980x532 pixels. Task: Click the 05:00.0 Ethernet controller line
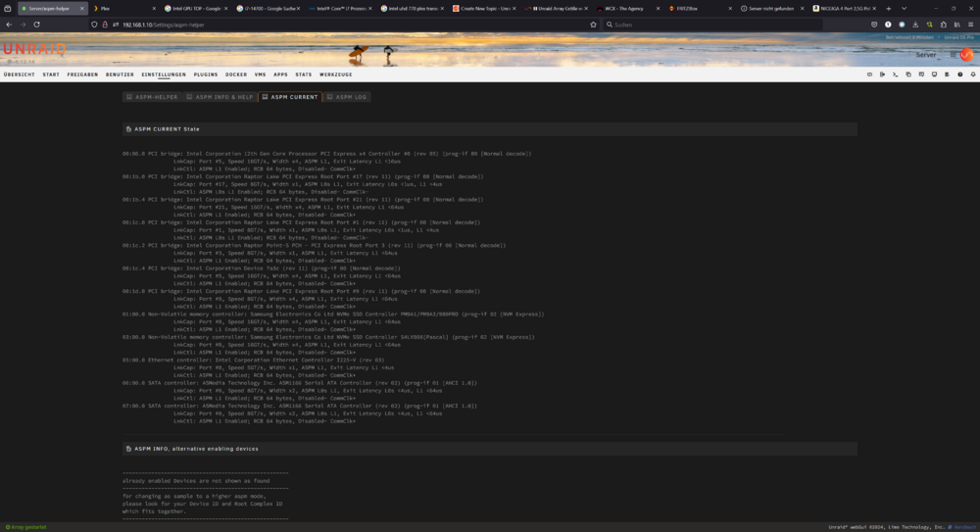coord(253,361)
